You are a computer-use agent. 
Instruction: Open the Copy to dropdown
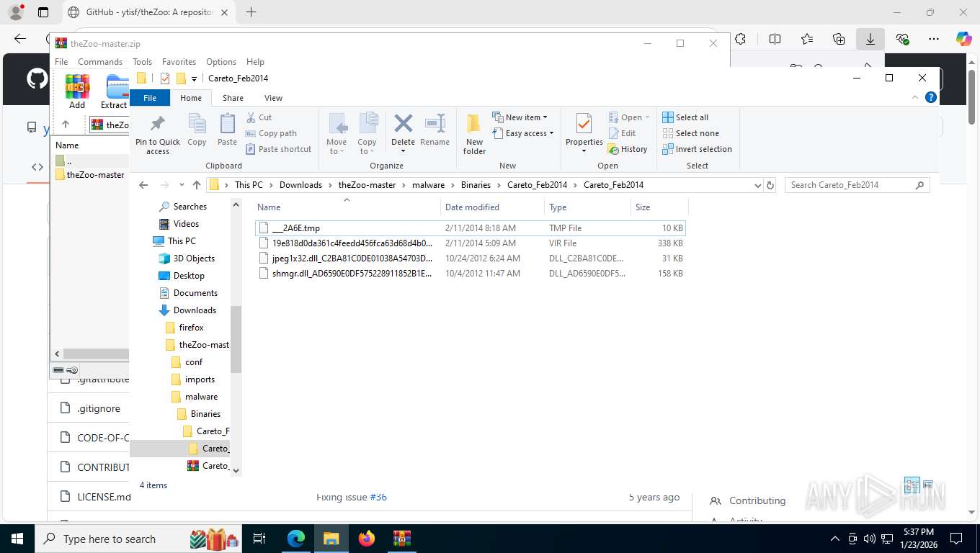(x=367, y=134)
